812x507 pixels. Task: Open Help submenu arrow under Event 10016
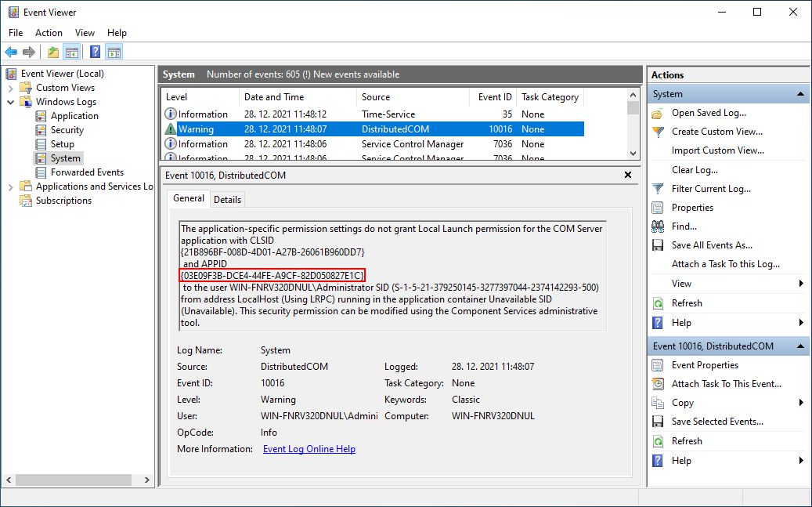(801, 460)
